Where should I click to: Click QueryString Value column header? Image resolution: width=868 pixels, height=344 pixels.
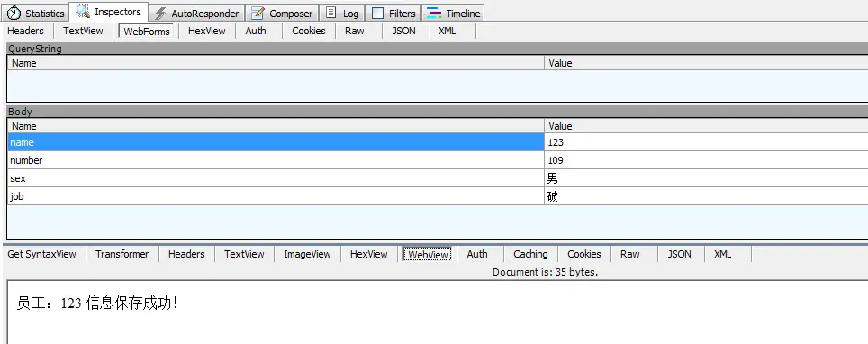[x=706, y=63]
